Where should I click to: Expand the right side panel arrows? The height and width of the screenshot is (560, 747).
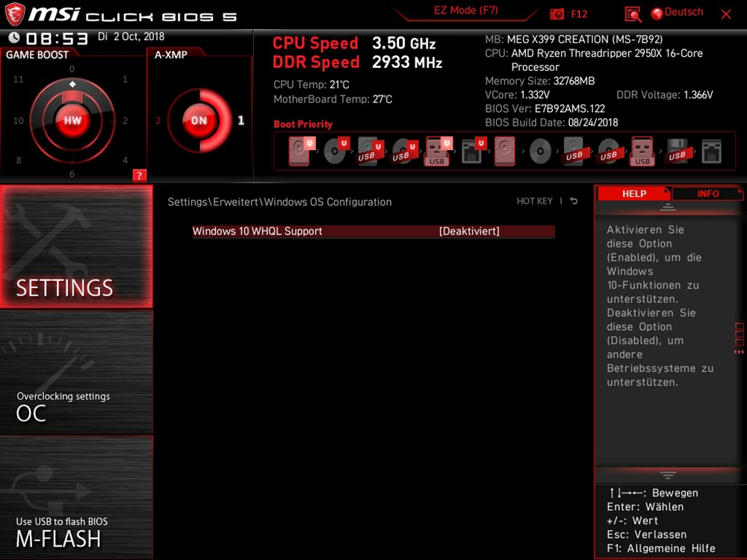pos(739,338)
